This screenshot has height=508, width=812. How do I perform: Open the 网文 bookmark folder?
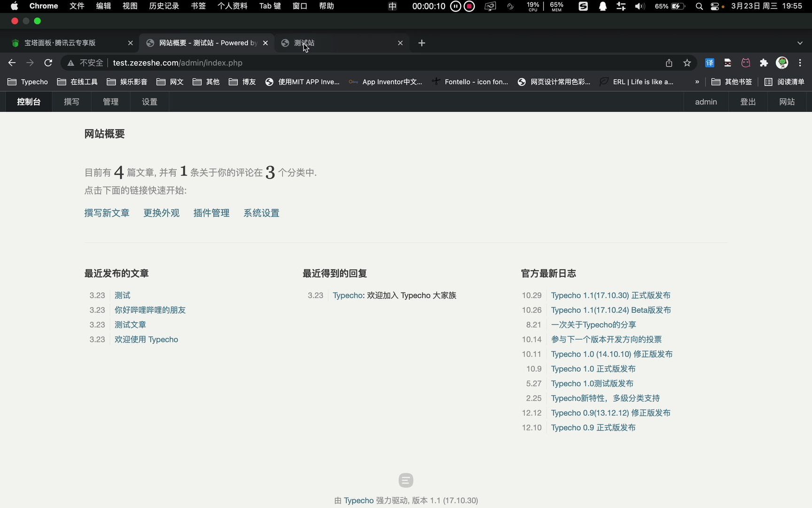(170, 82)
